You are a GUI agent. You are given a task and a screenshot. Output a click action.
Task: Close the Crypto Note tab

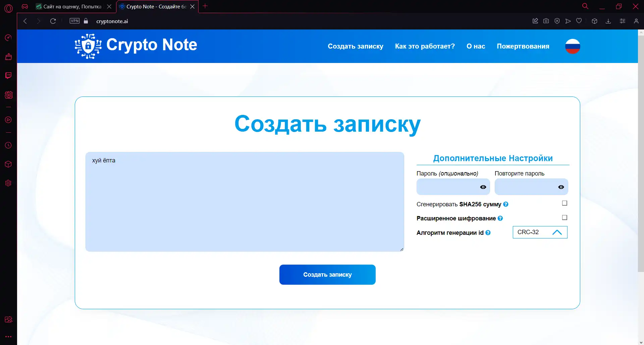pos(192,6)
